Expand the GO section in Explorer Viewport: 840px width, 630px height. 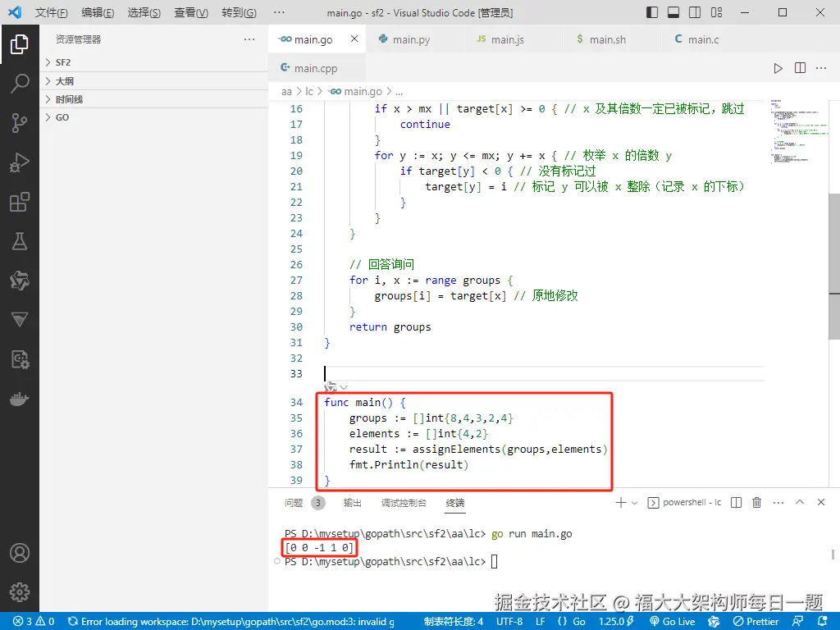[153, 117]
